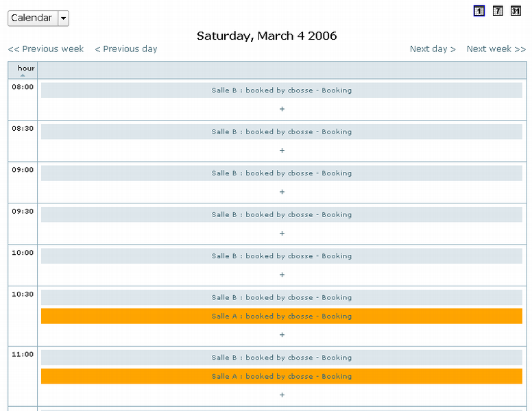Screen dimensions: 532x411
Task: Add booking at 08:00 plus sign
Action: [282, 109]
